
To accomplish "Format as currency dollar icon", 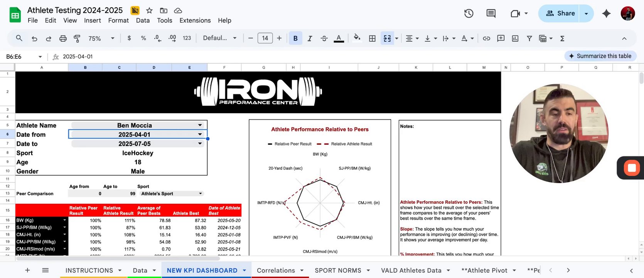I will click(x=129, y=38).
